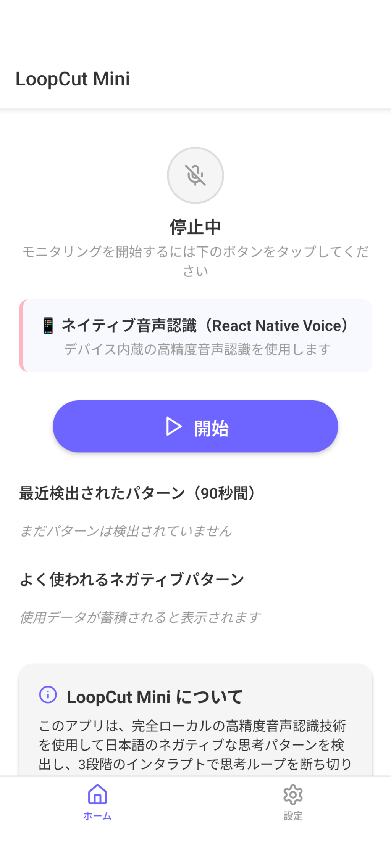Tap the muted microphone status icon
Image resolution: width=391 pixels, height=868 pixels.
195,175
